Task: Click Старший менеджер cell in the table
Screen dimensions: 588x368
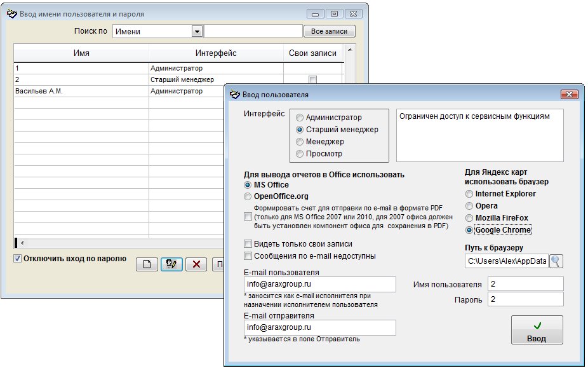Action: [x=216, y=79]
